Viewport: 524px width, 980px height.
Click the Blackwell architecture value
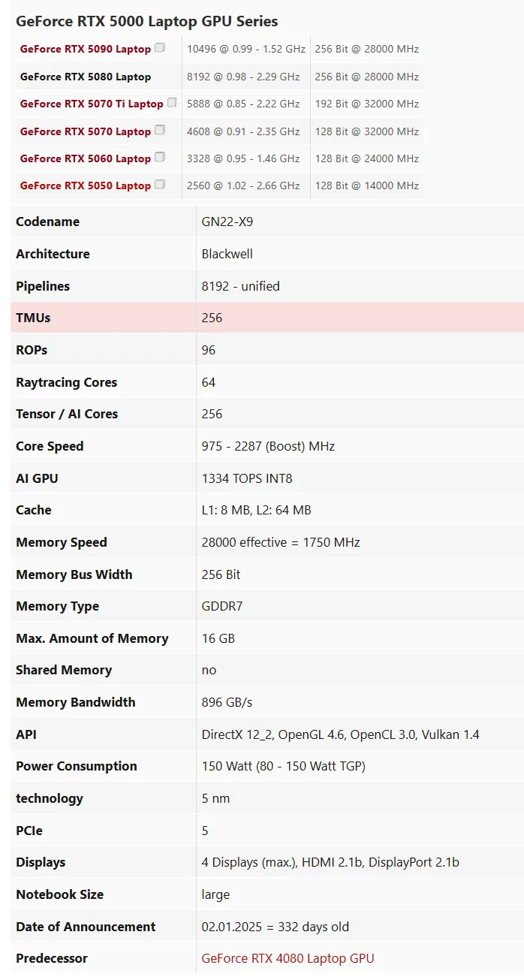pos(222,254)
